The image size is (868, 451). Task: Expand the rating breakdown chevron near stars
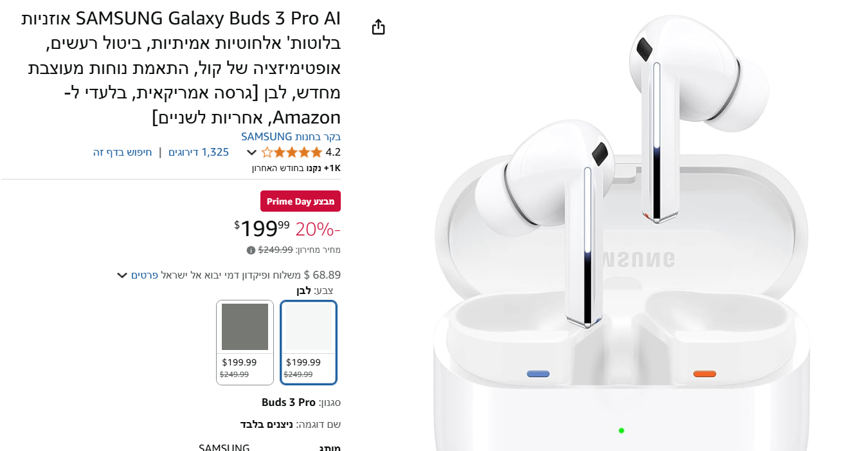coord(251,153)
